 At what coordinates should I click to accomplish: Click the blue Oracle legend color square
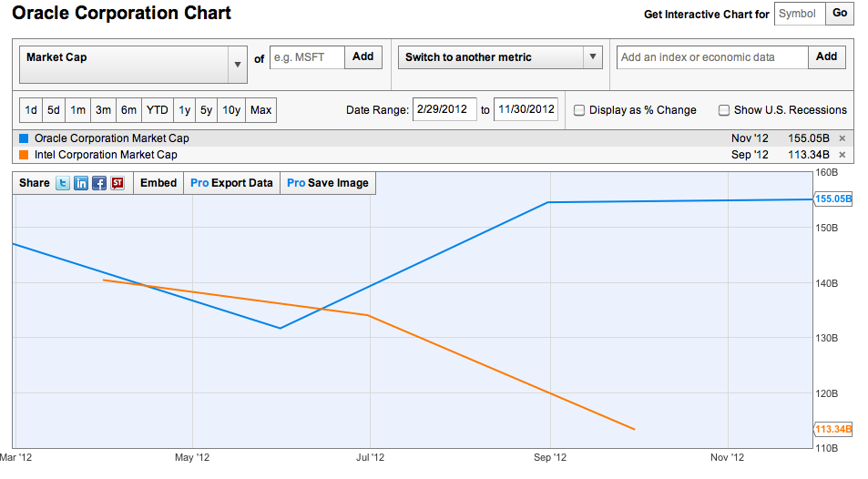[x=24, y=138]
